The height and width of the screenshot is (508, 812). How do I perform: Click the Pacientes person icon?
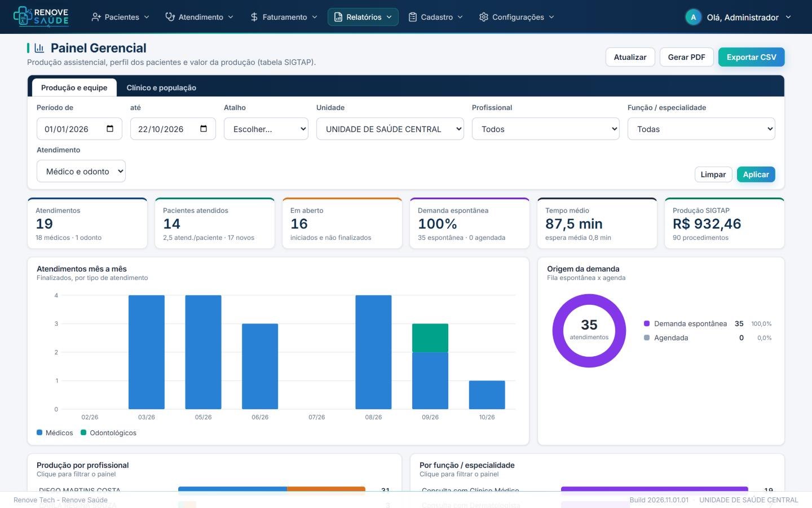point(96,17)
